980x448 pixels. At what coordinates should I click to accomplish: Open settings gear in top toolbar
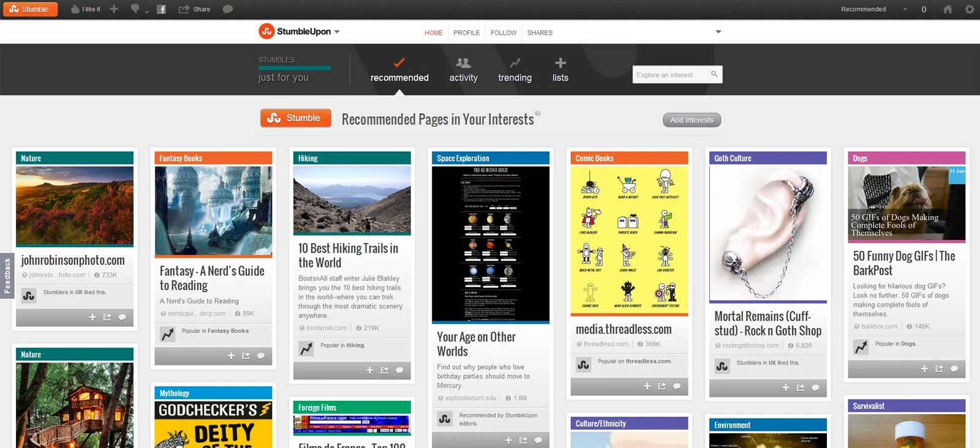(969, 9)
